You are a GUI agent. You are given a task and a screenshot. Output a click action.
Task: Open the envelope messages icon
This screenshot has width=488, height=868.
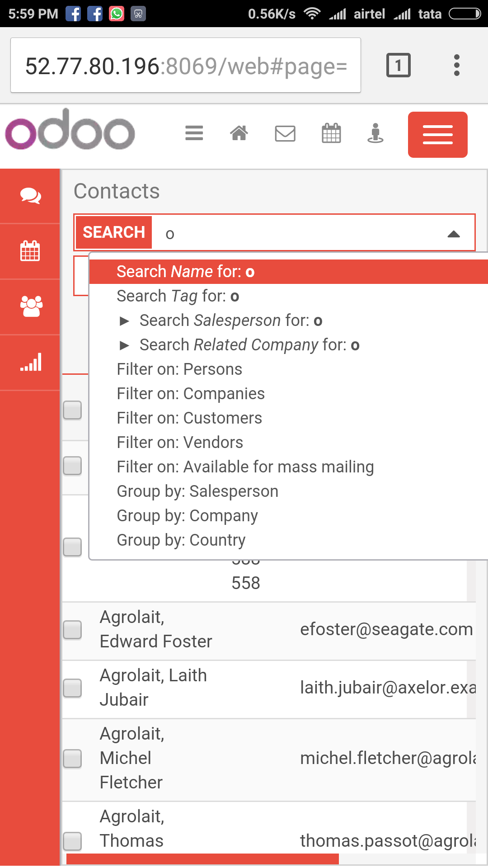pos(285,133)
